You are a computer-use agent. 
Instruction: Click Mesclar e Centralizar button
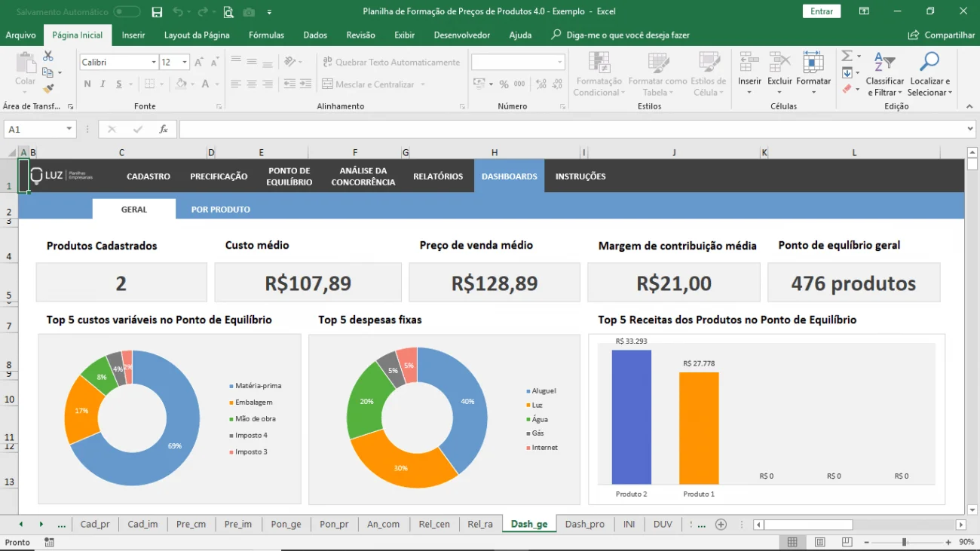tap(369, 84)
